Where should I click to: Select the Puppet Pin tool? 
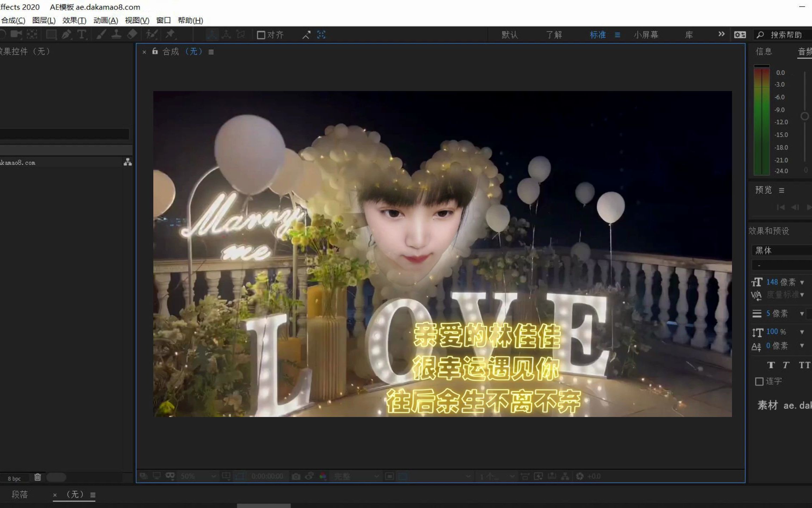(x=170, y=35)
